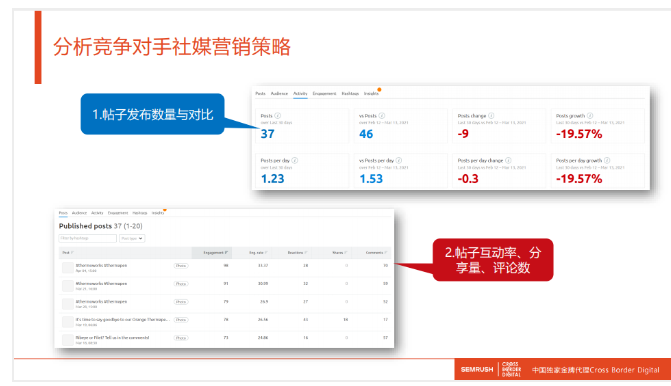The width and height of the screenshot is (671, 386).
Task: Click the sort icon in the Comments header
Action: (x=386, y=252)
